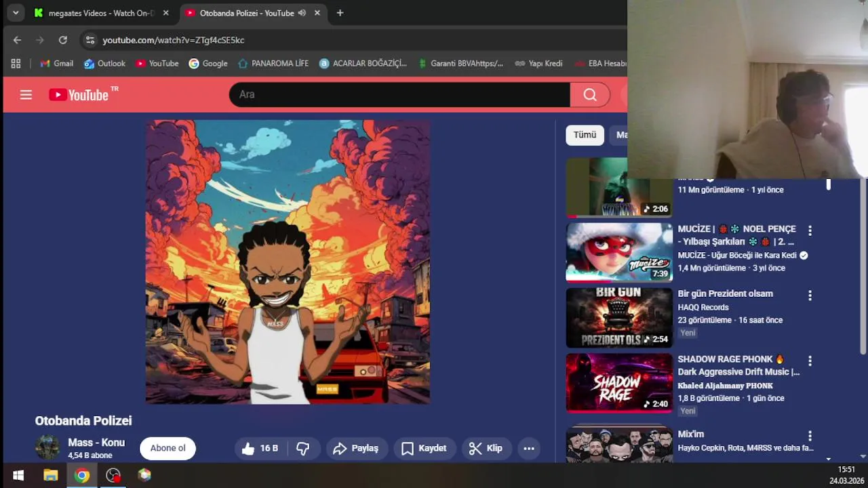Click the page vertical scrollbar
Image resolution: width=868 pixels, height=488 pixels.
(863, 265)
